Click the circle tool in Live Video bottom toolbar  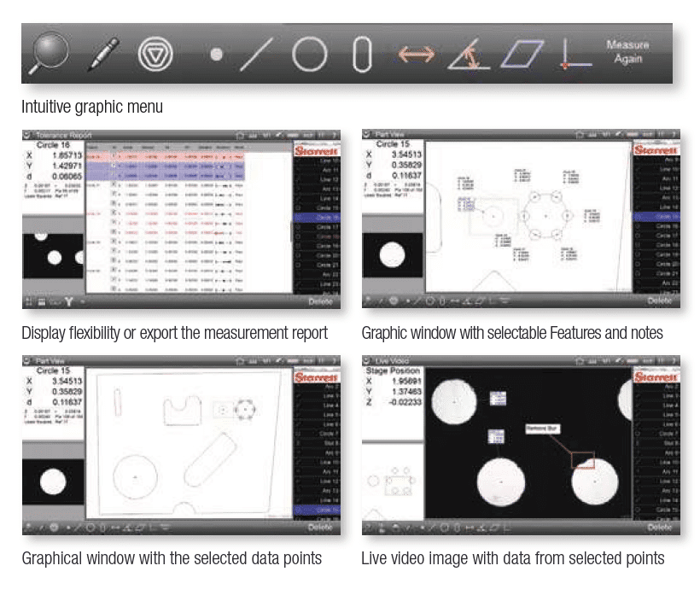pos(444,528)
